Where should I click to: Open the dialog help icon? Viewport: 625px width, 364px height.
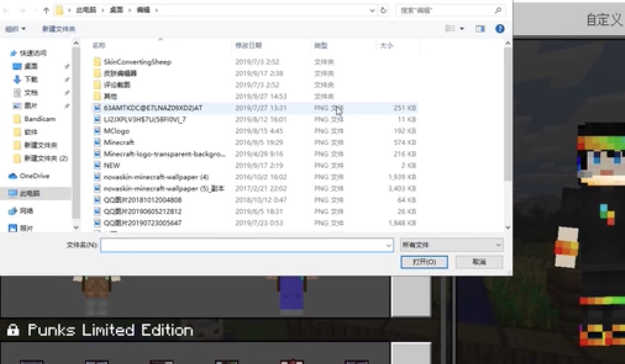500,29
